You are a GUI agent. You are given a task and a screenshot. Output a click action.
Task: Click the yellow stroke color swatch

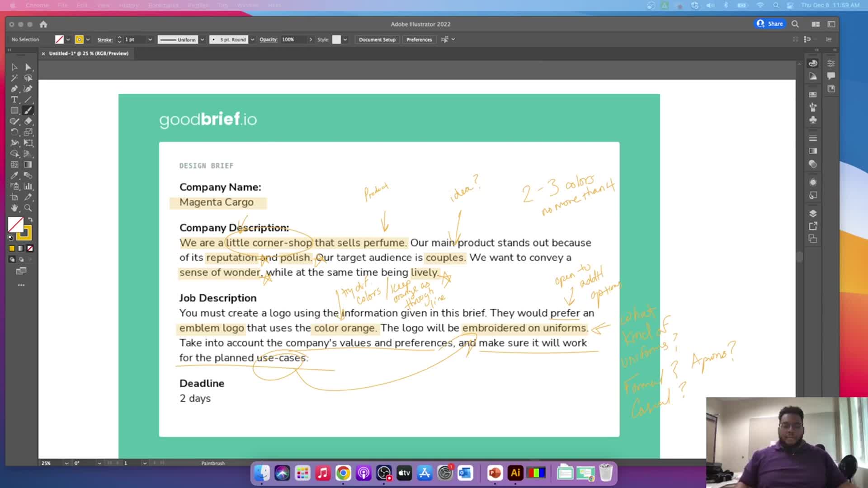(x=79, y=40)
